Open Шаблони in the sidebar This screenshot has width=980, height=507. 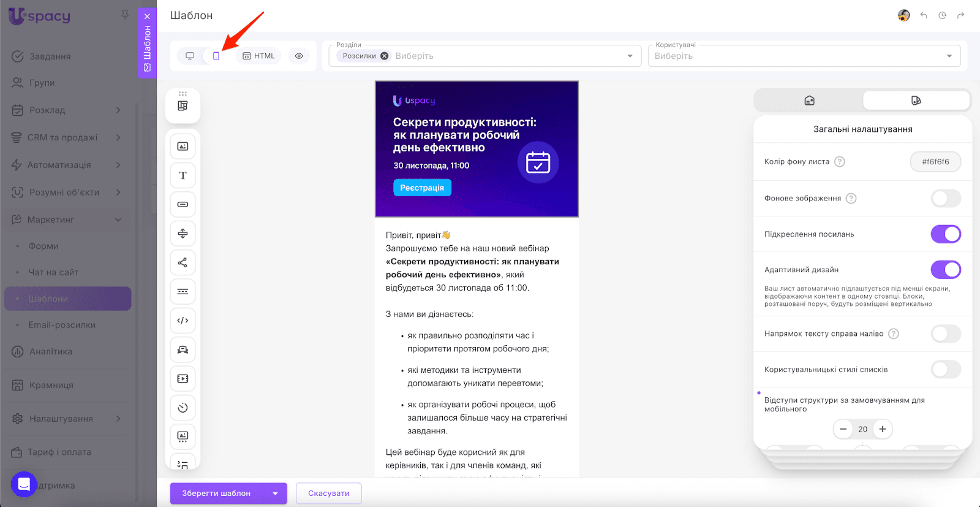pyautogui.click(x=67, y=299)
